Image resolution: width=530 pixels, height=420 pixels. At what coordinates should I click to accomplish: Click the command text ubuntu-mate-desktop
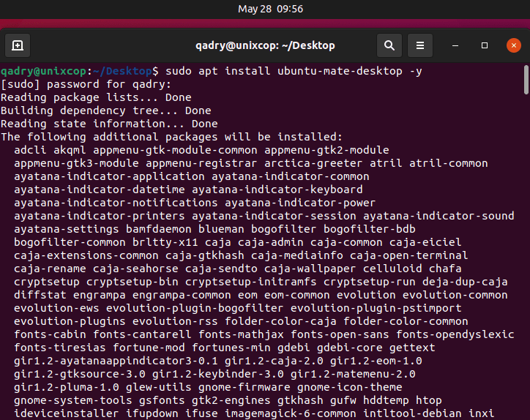coord(340,71)
